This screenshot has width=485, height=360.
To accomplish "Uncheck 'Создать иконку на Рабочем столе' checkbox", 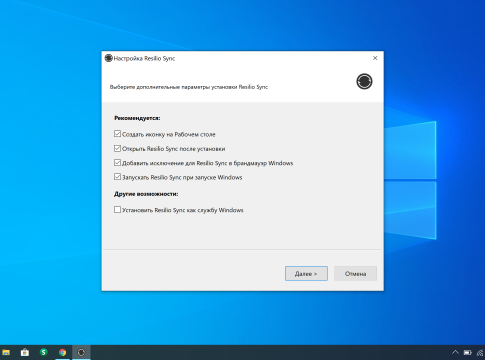I will click(117, 134).
